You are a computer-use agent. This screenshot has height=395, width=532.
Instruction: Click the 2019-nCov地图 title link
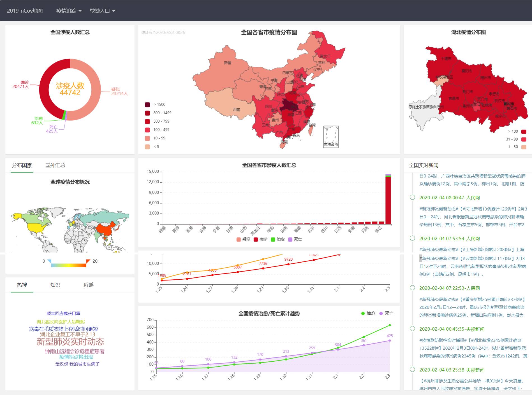click(x=25, y=11)
